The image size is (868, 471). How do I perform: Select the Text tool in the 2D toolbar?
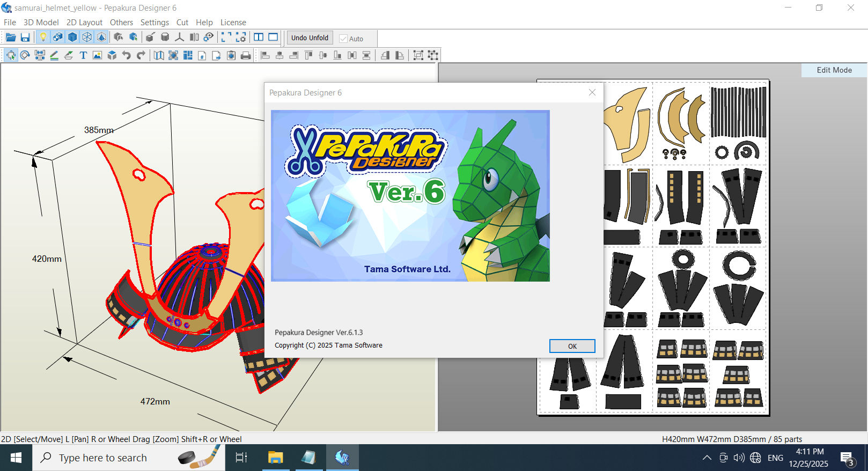(83, 55)
